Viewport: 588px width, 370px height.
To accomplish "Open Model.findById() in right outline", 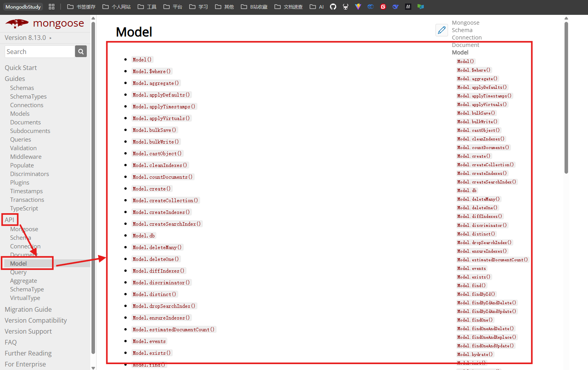I will click(x=476, y=294).
